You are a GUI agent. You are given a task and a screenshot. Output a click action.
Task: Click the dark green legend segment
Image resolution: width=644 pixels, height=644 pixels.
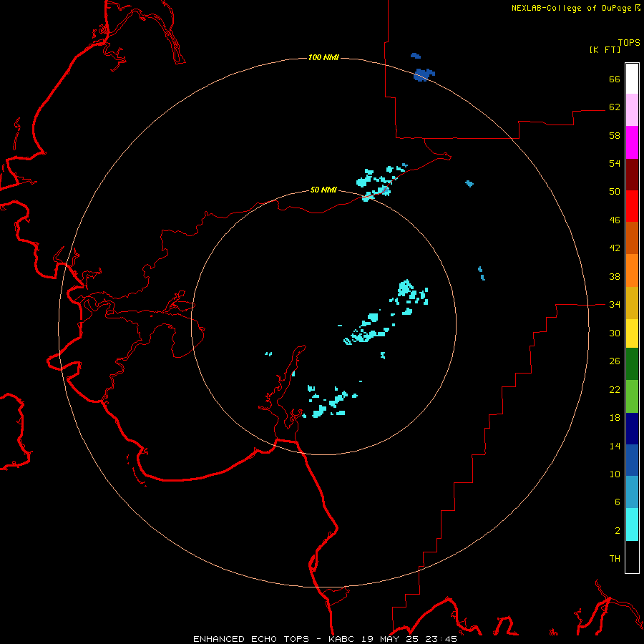pos(632,364)
